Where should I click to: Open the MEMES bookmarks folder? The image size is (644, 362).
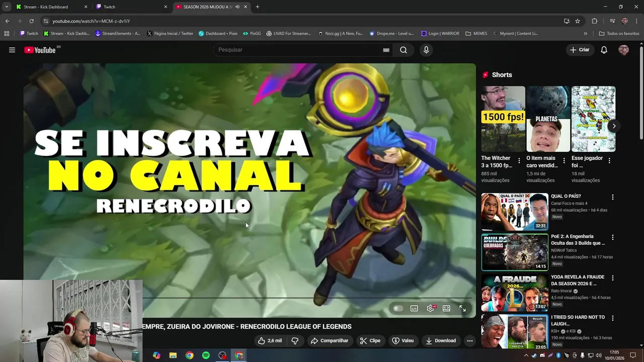click(x=476, y=34)
